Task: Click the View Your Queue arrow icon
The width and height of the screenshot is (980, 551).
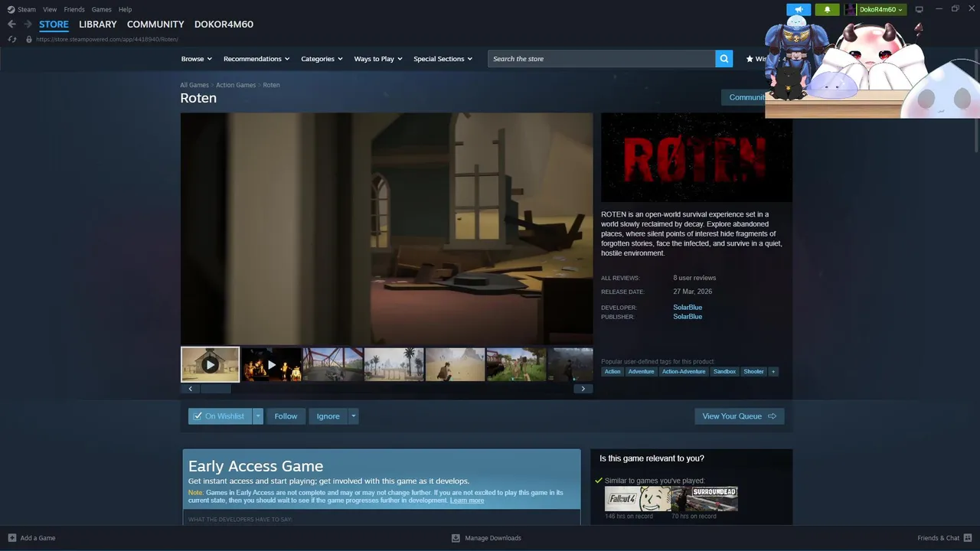Action: tap(772, 416)
